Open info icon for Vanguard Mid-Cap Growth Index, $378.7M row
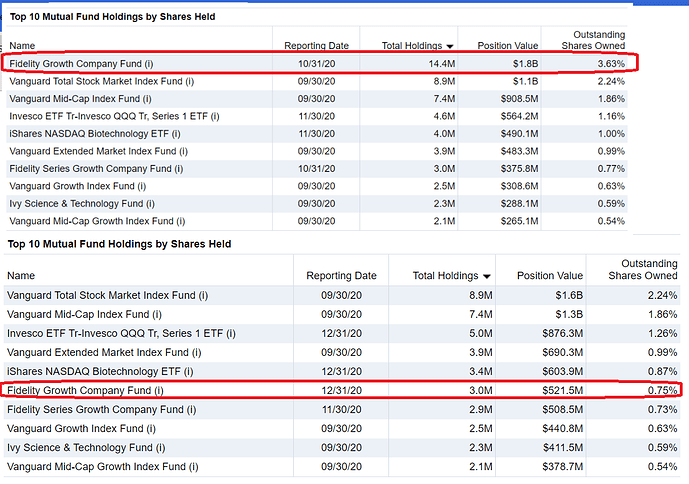The height and width of the screenshot is (484, 689). tap(193, 467)
